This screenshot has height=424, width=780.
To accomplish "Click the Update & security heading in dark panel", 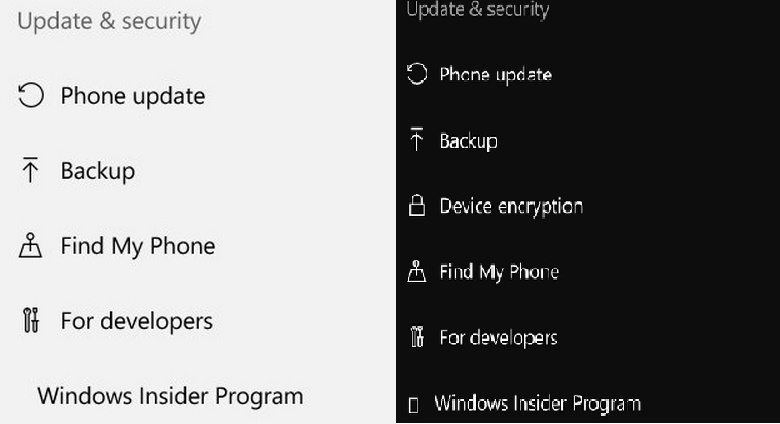I will click(477, 10).
